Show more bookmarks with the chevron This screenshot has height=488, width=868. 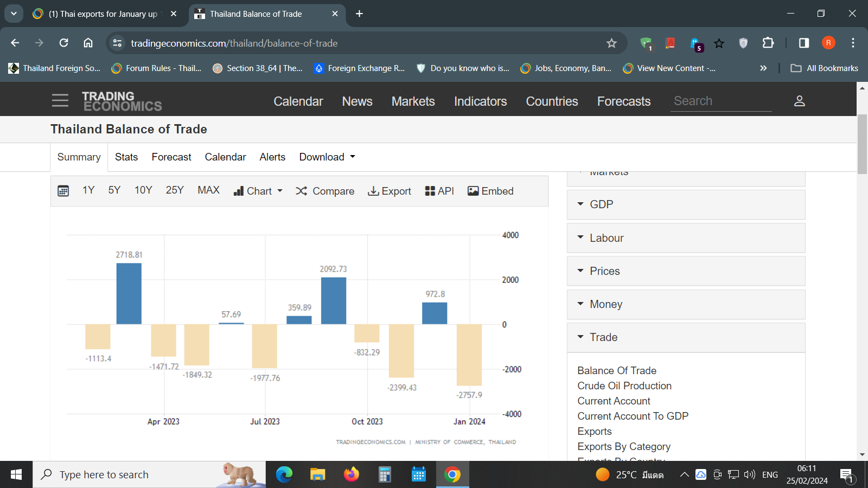[x=763, y=68]
